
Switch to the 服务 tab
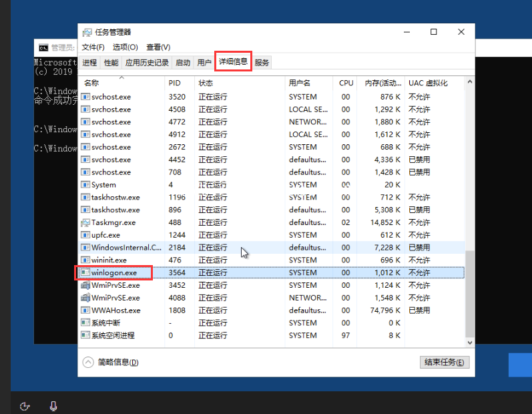tap(262, 63)
